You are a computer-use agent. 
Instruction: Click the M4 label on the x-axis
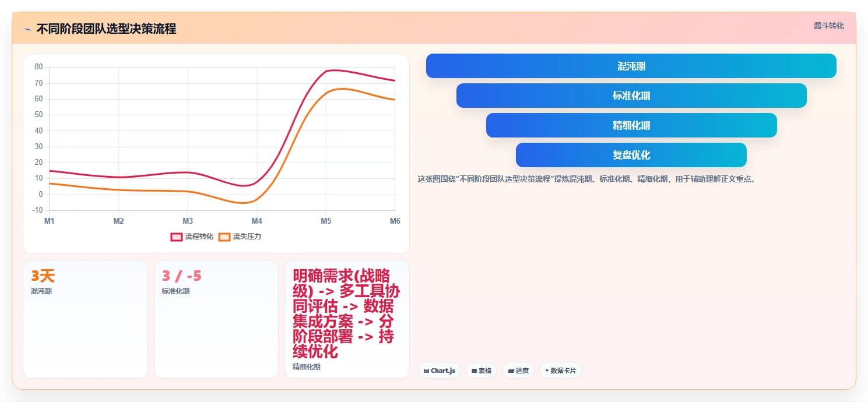click(257, 221)
